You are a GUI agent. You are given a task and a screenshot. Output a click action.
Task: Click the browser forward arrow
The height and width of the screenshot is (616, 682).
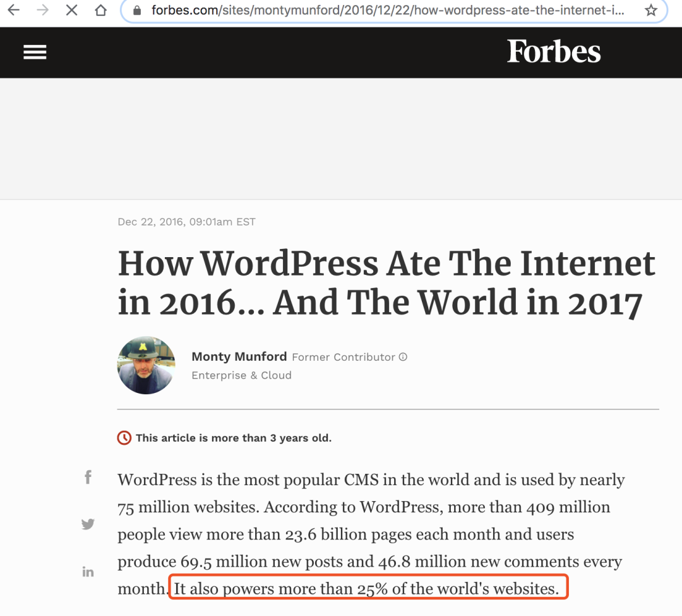coord(42,11)
